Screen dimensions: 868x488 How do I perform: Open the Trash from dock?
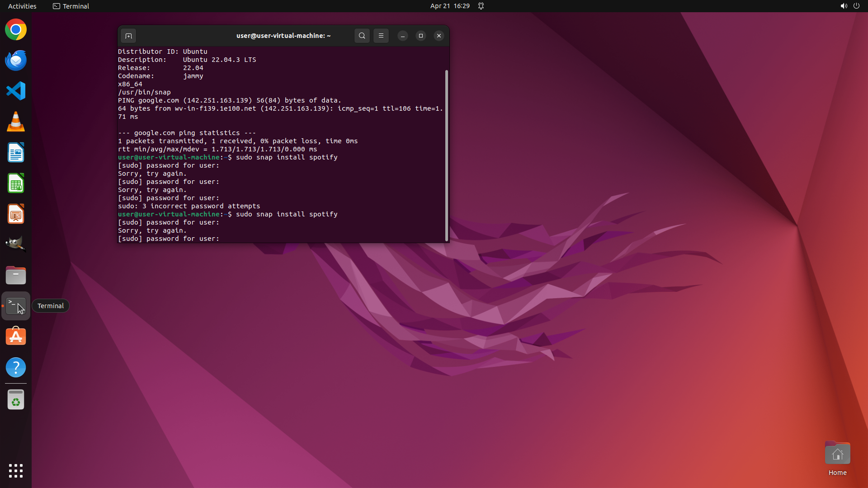[x=16, y=400]
